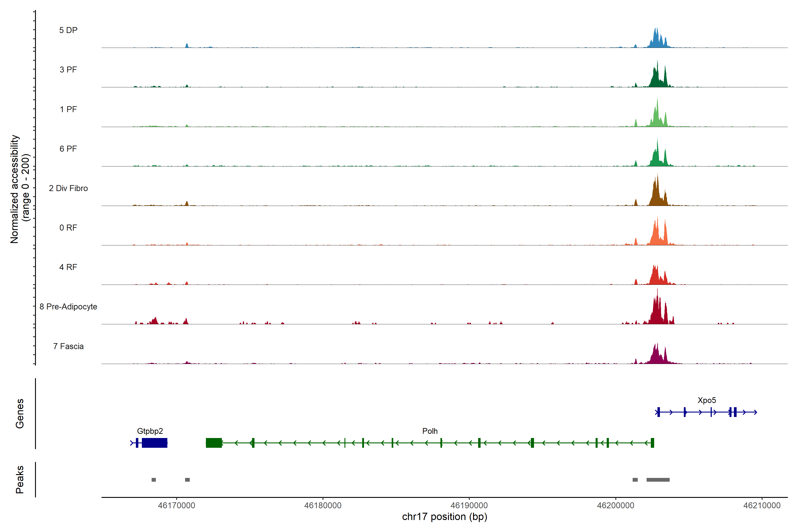This screenshot has width=798, height=532.
Task: Click the 46170000 axis tick label
Action: point(176,506)
